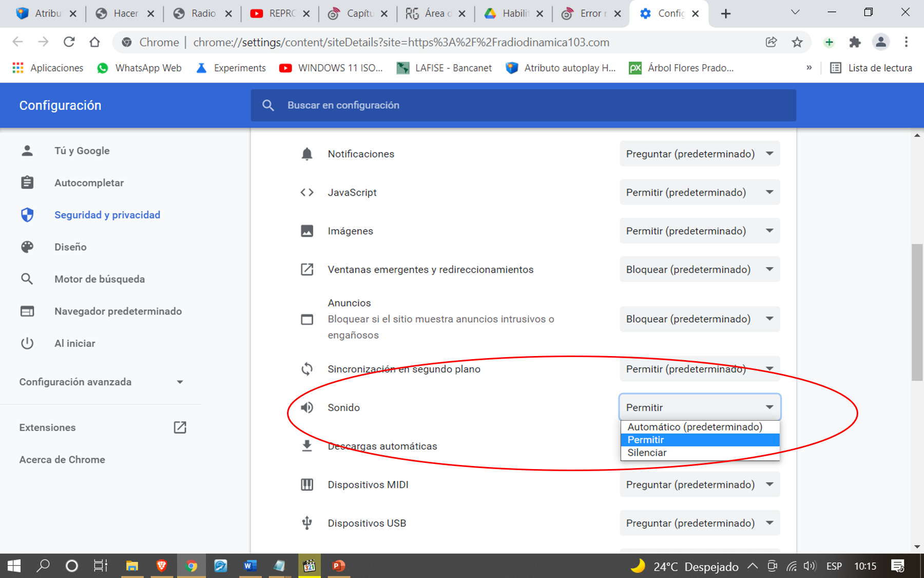Click the Buscar en configuración search field

(x=524, y=105)
